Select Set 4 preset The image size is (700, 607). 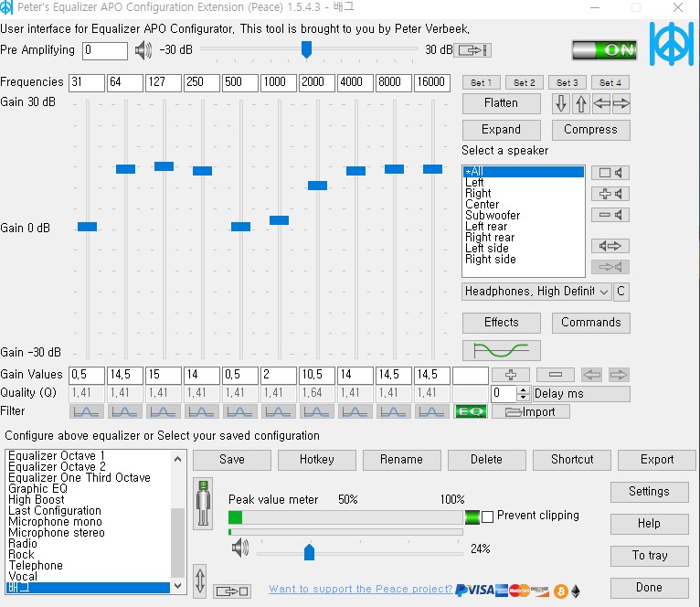point(610,82)
